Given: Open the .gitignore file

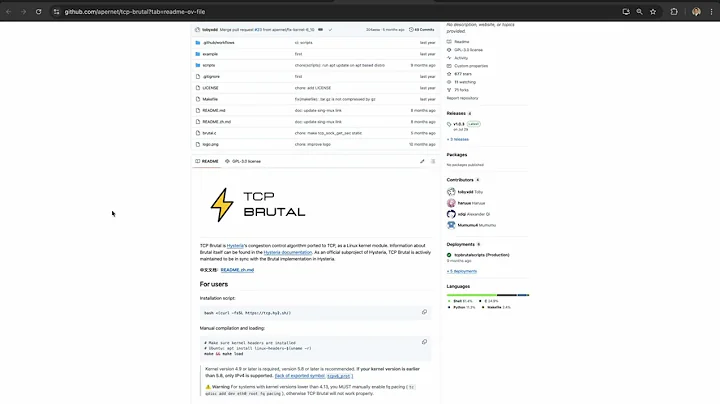Looking at the screenshot, I should [x=211, y=77].
